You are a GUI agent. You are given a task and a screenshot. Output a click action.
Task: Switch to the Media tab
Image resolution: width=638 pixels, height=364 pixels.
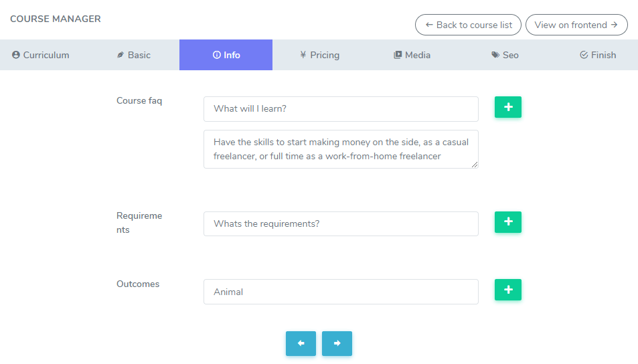(x=412, y=55)
